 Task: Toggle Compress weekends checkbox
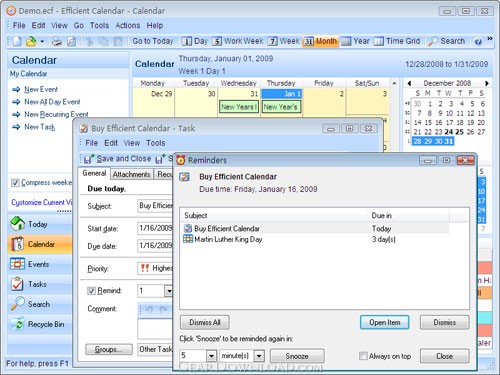click(15, 183)
